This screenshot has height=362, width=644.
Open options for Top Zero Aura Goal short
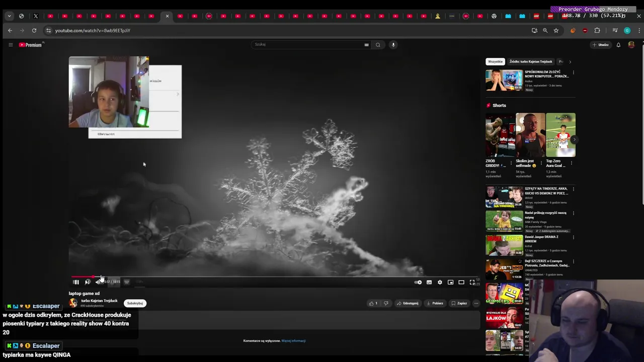tap(572, 163)
